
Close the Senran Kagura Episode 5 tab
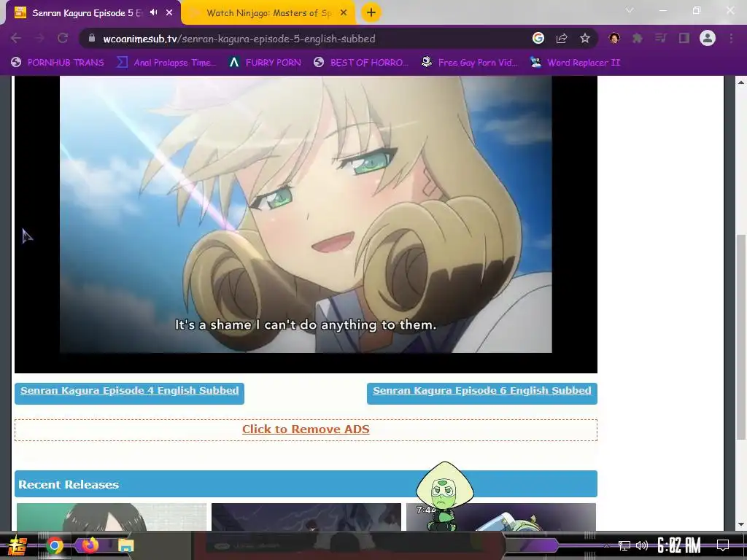point(169,13)
